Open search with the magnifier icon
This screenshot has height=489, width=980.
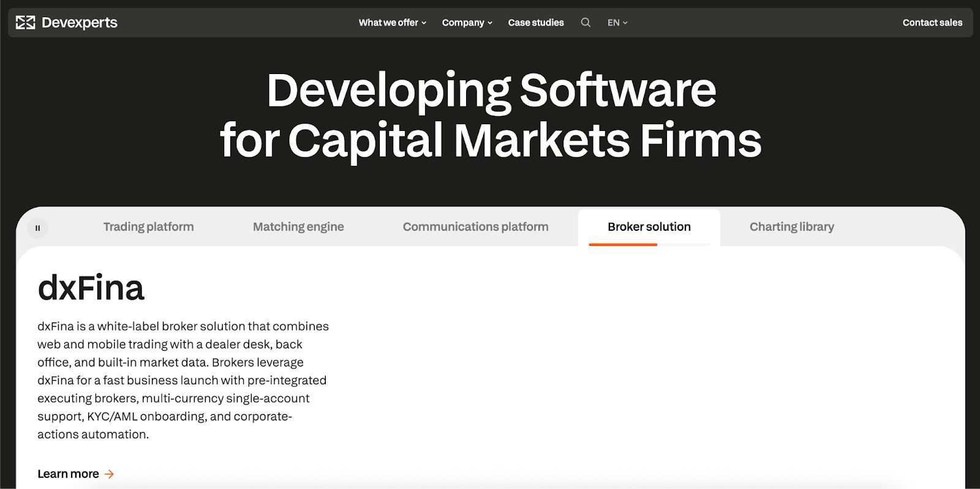click(x=586, y=23)
